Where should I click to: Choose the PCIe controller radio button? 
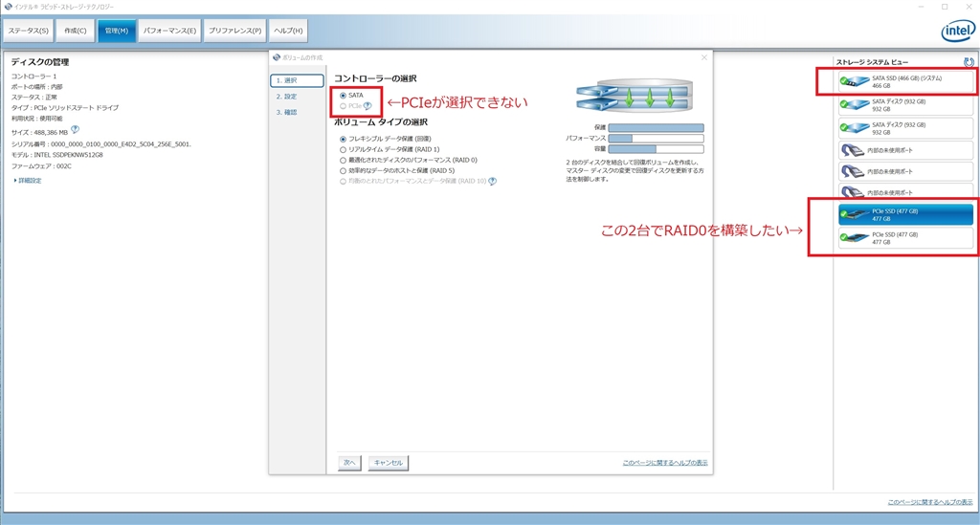click(344, 106)
